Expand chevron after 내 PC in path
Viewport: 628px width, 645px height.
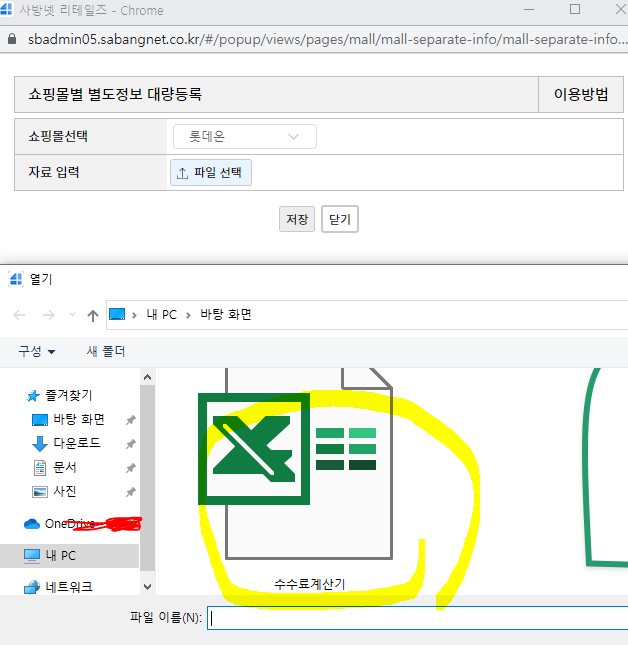[188, 315]
